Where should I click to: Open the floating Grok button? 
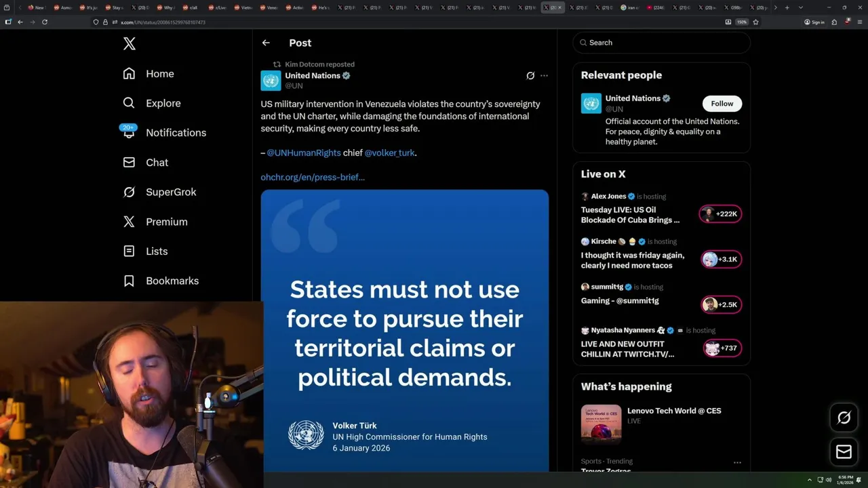coord(844,418)
